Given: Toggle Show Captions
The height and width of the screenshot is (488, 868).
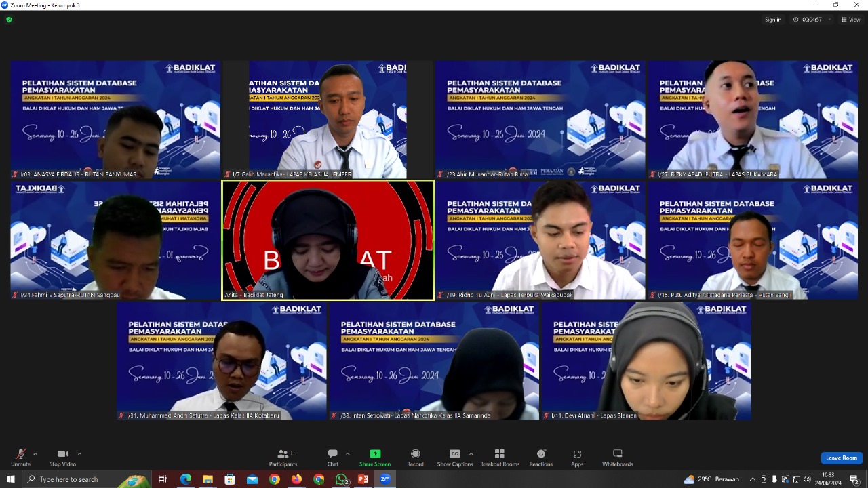Looking at the screenshot, I should (454, 455).
